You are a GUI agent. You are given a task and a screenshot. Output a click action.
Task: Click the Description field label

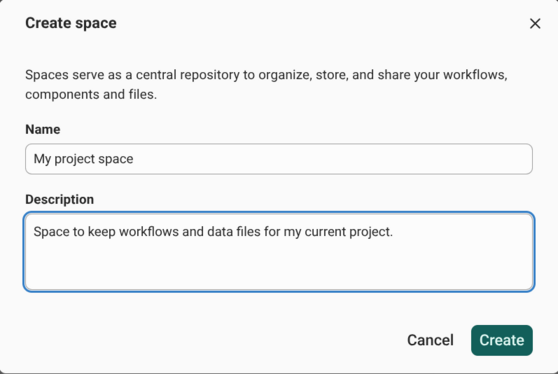59,199
